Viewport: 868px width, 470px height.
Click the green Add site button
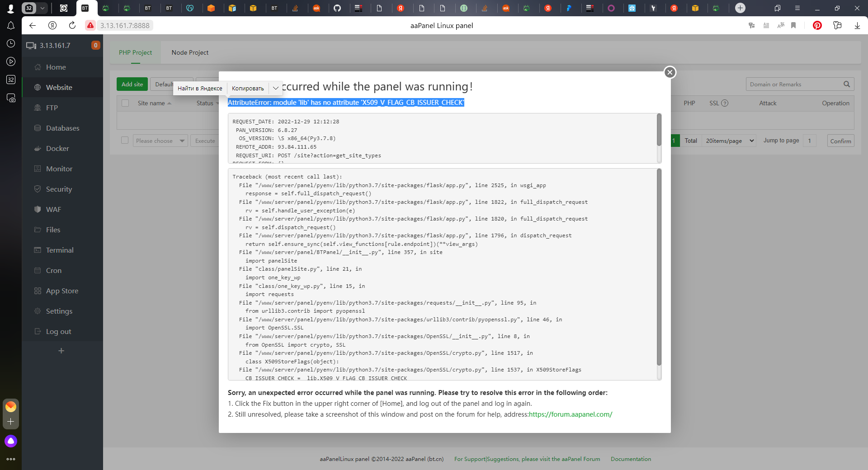coord(132,84)
